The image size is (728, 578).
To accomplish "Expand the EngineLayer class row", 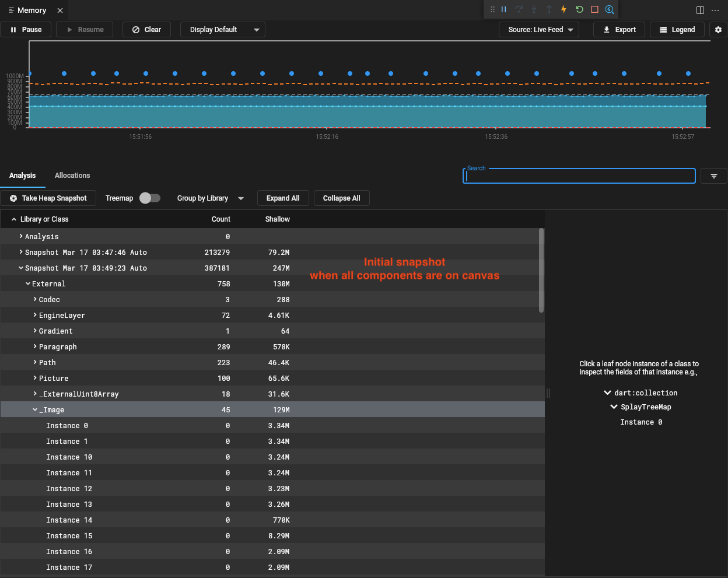I will [35, 315].
